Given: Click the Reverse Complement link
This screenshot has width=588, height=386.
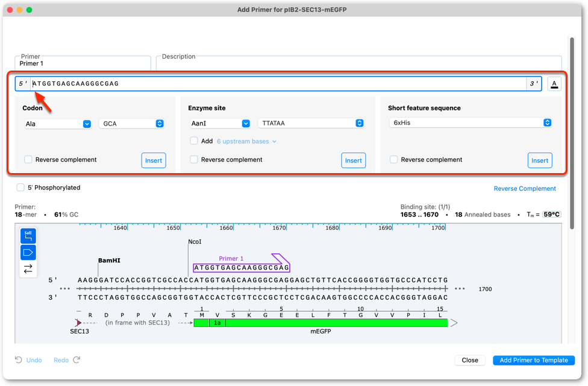Looking at the screenshot, I should tap(525, 189).
